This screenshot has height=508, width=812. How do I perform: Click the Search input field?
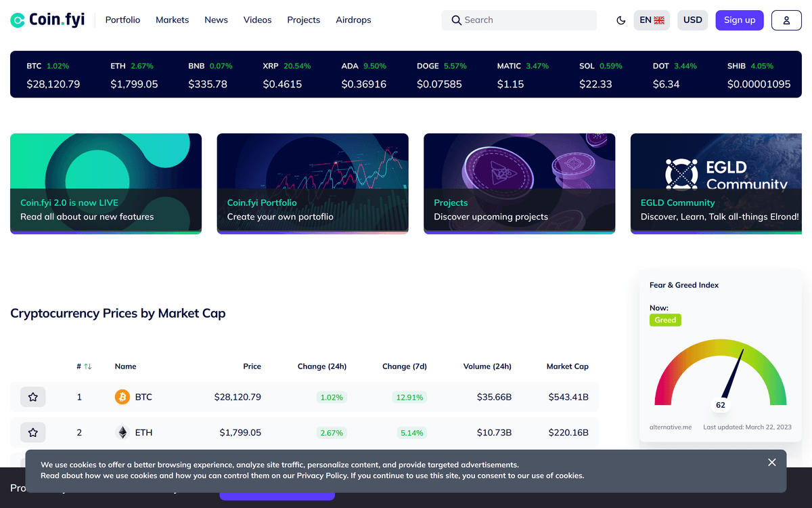coord(519,20)
